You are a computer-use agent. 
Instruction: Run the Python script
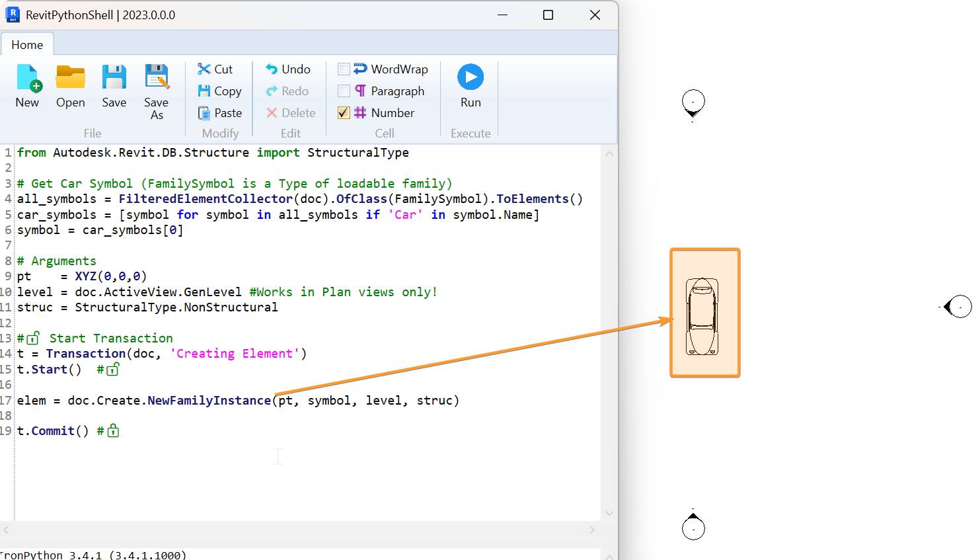pyautogui.click(x=471, y=86)
